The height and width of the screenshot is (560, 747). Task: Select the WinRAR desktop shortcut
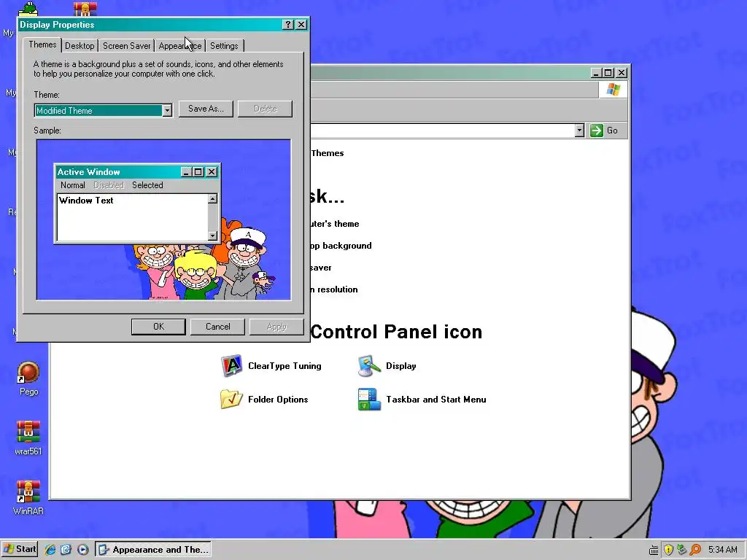point(28,498)
